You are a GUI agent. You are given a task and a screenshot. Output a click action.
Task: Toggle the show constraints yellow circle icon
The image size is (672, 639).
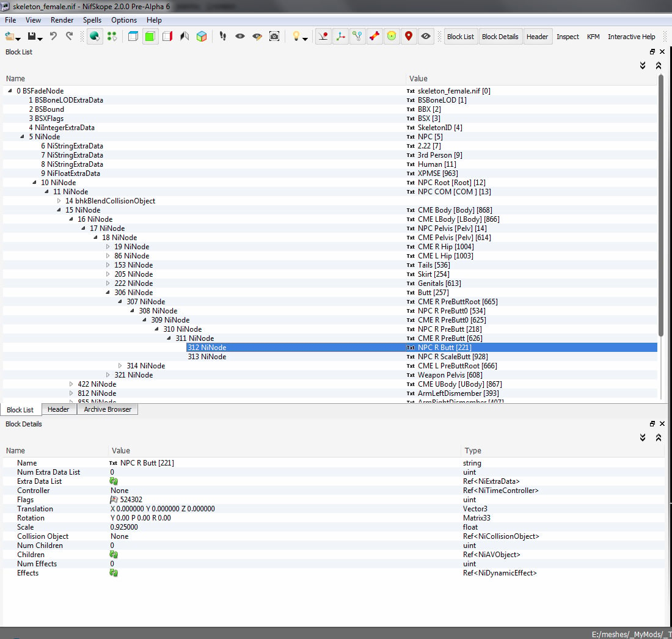click(x=392, y=37)
